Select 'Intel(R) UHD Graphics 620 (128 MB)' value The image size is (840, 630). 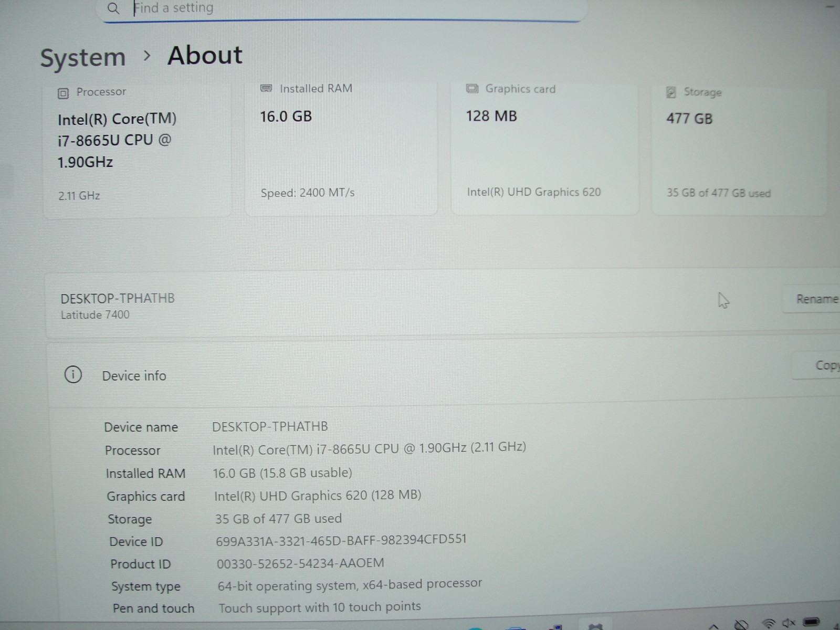(x=318, y=496)
